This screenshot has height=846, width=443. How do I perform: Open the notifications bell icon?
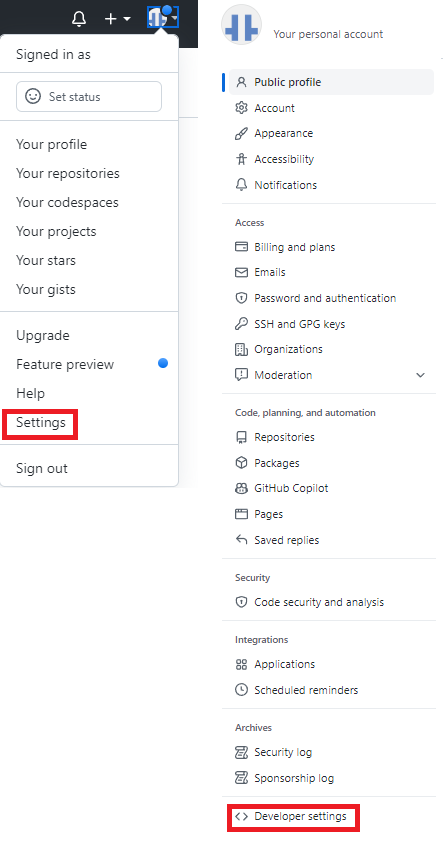tap(79, 19)
